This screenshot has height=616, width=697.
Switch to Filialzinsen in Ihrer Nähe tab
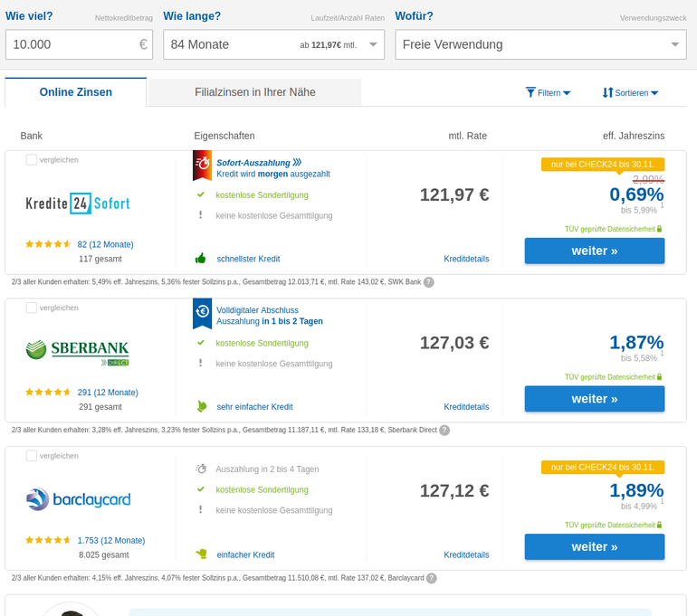pyautogui.click(x=254, y=92)
